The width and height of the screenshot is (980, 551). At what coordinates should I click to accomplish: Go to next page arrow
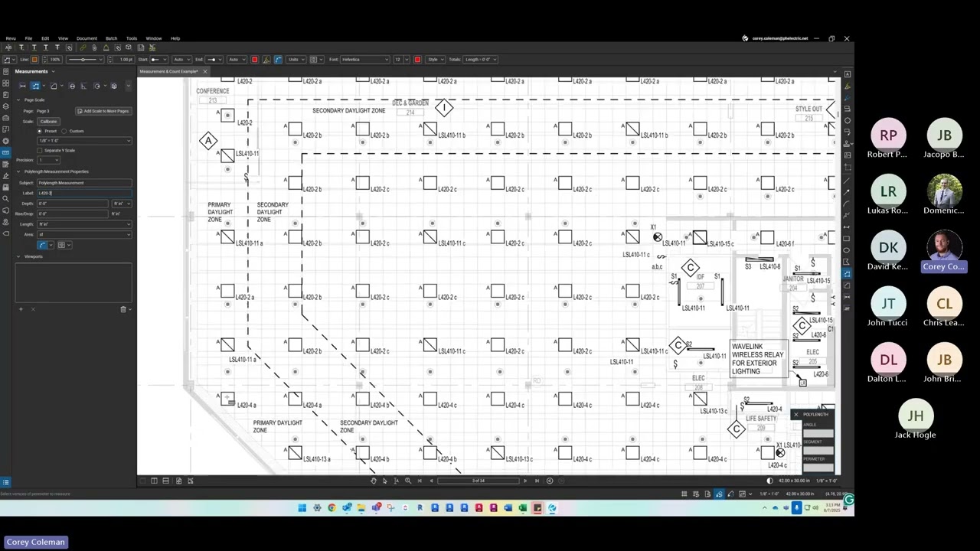coord(525,481)
